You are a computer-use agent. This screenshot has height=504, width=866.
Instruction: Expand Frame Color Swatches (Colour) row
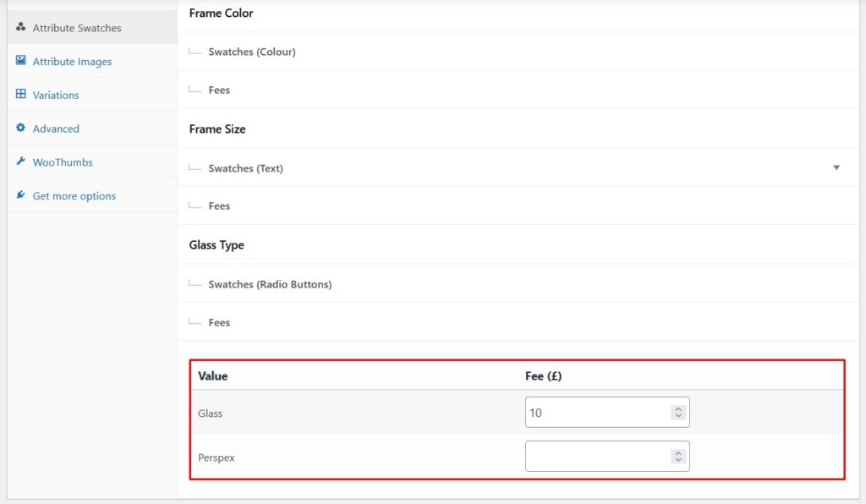point(252,52)
